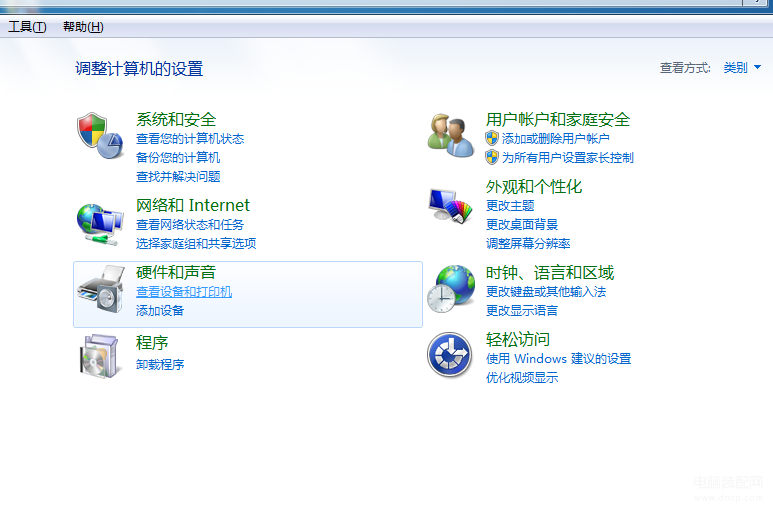Open the 用户帐户和家庭安全 heading
The image size is (773, 511).
coord(558,119)
